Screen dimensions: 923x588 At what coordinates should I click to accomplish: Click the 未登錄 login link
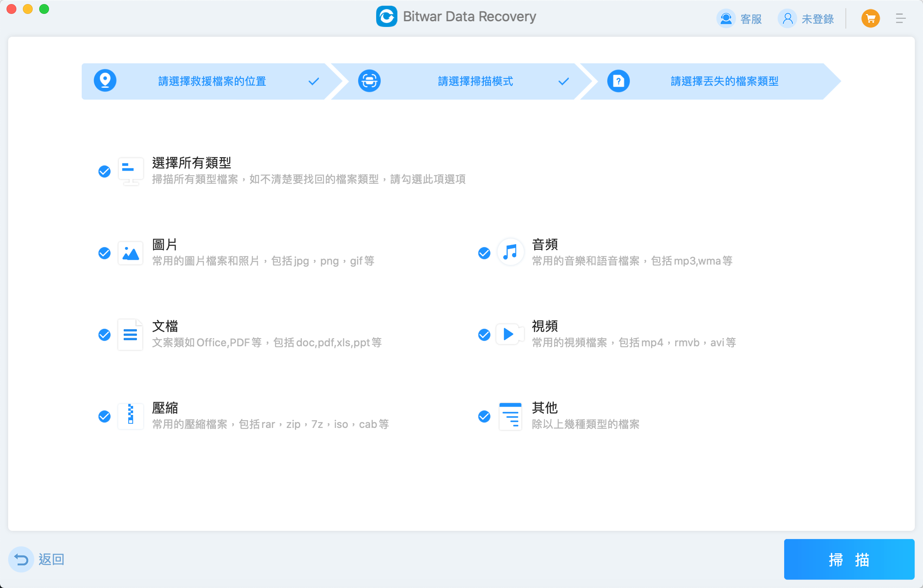(x=817, y=19)
